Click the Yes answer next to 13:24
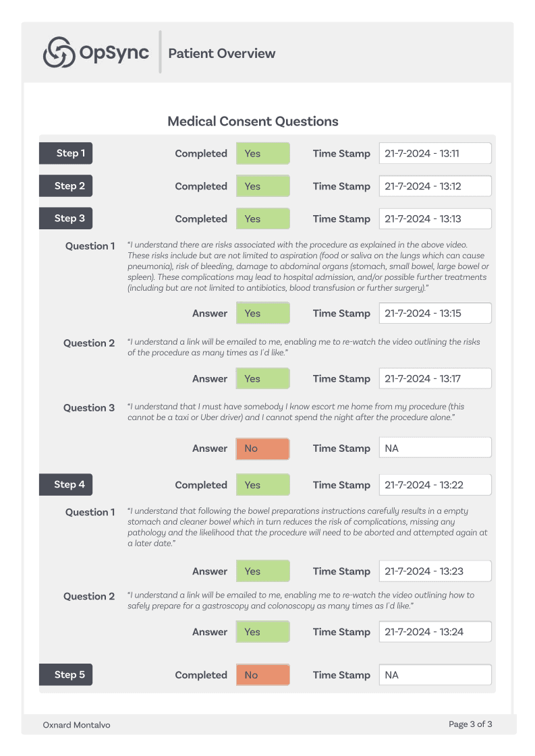535x756 pixels. tap(263, 632)
